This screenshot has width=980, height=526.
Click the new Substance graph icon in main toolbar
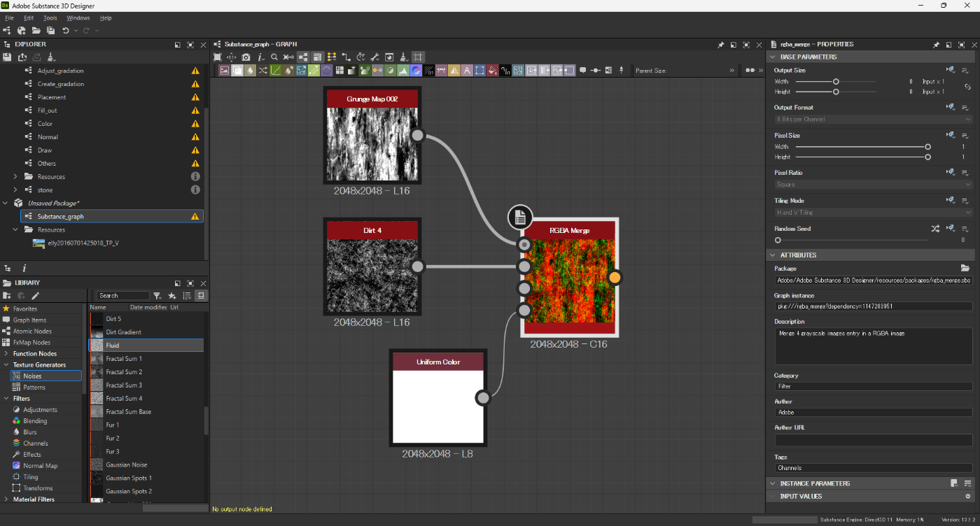8,31
